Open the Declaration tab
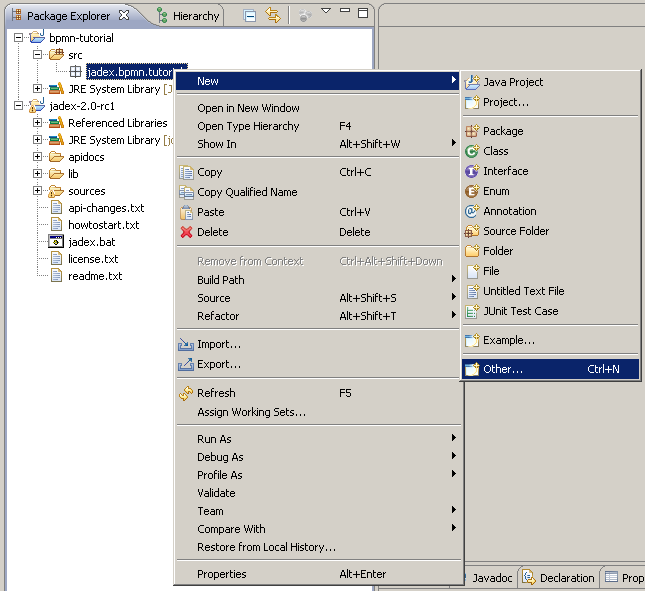 (559, 578)
